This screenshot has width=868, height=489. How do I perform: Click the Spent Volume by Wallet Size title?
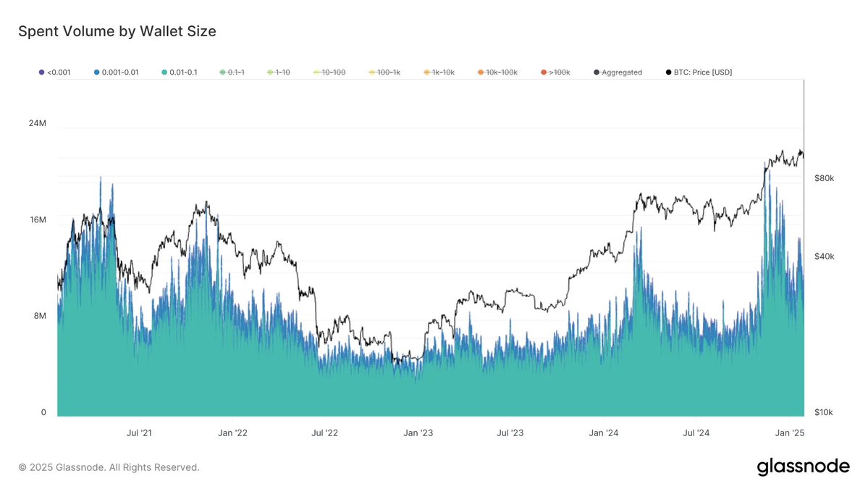[117, 31]
